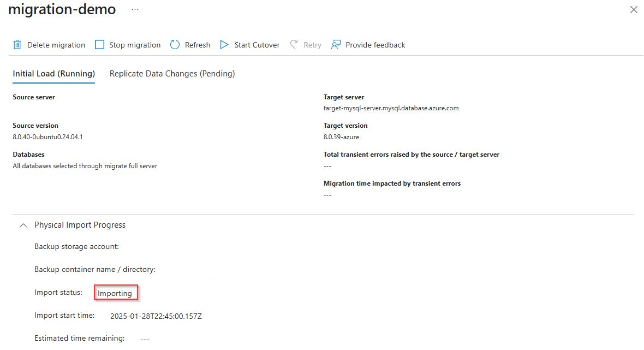Click the Provide feedback person icon
Screen dimensions: 644x350
(336, 45)
